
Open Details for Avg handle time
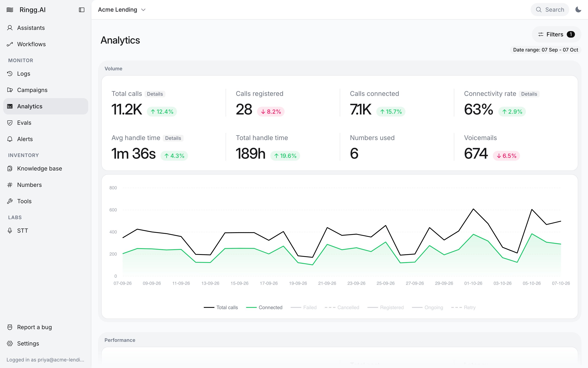(x=173, y=138)
